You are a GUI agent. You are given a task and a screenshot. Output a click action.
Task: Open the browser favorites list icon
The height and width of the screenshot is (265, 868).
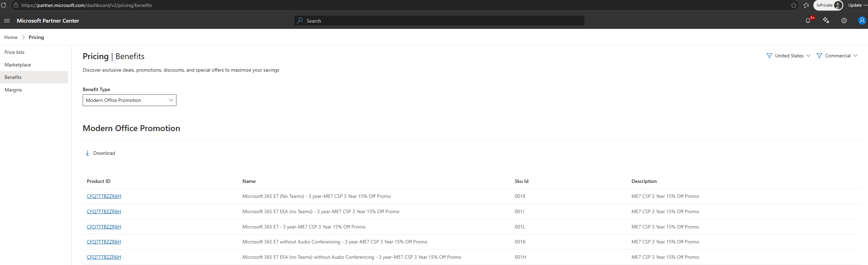(806, 5)
